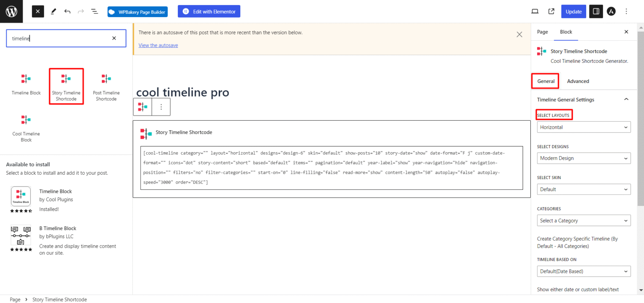Collapse the Timeline General Settings section
Image resolution: width=644 pixels, height=303 pixels.
point(626,99)
